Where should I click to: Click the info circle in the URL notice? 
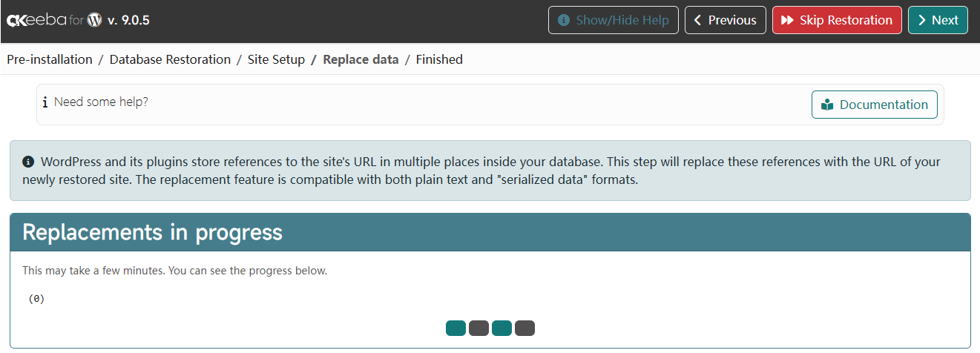[x=28, y=161]
